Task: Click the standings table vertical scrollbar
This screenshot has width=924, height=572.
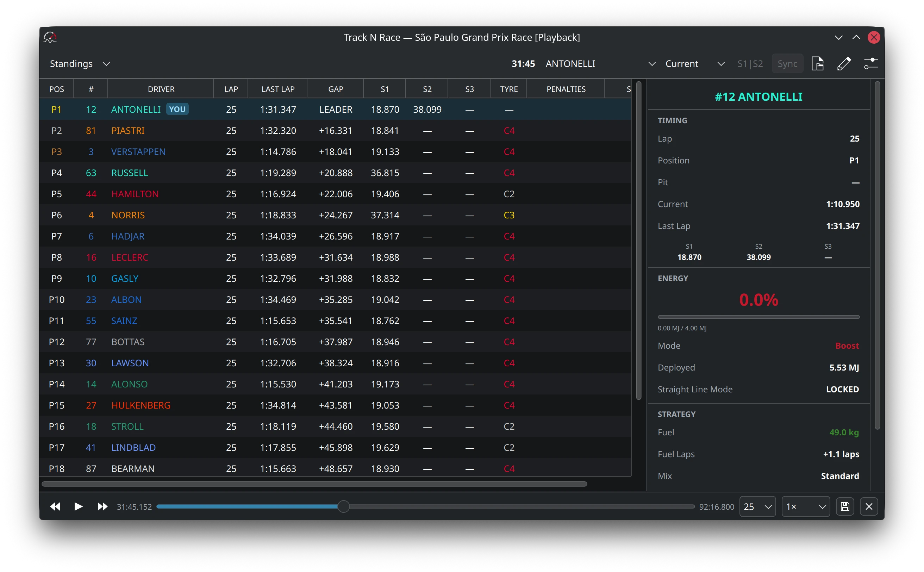Action: point(638,240)
